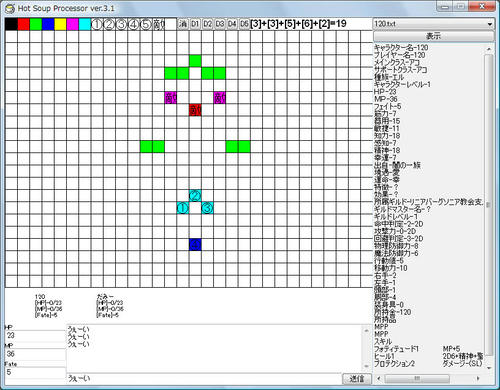Click the 120 character status block
This screenshot has height=390, width=500.
click(48, 306)
